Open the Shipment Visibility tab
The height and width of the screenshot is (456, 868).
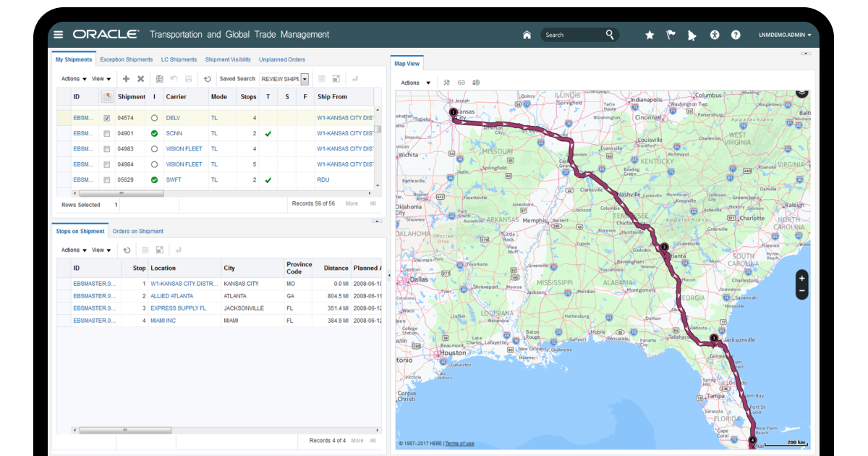[228, 59]
